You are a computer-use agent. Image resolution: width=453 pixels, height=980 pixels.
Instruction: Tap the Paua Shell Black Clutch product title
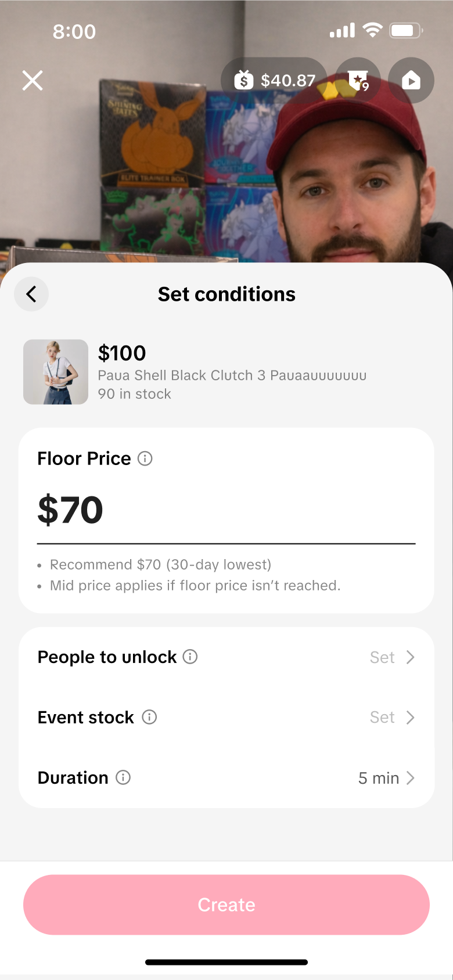tap(232, 375)
